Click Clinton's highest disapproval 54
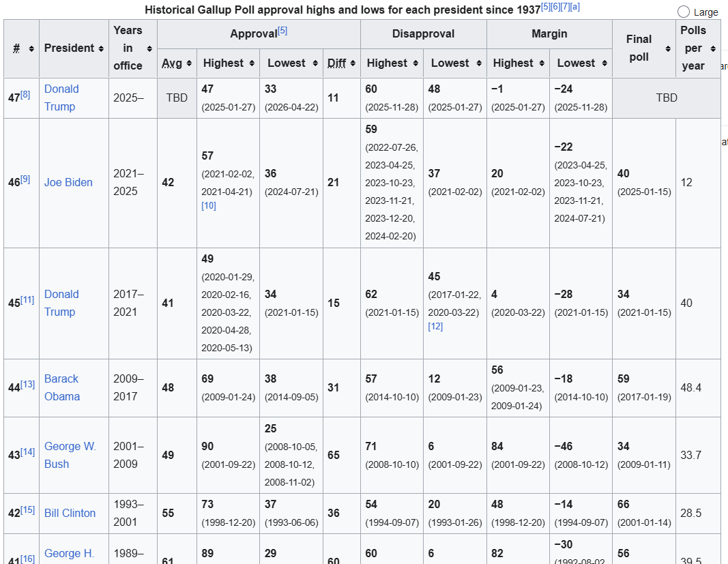Image resolution: width=728 pixels, height=564 pixels. tap(371, 505)
